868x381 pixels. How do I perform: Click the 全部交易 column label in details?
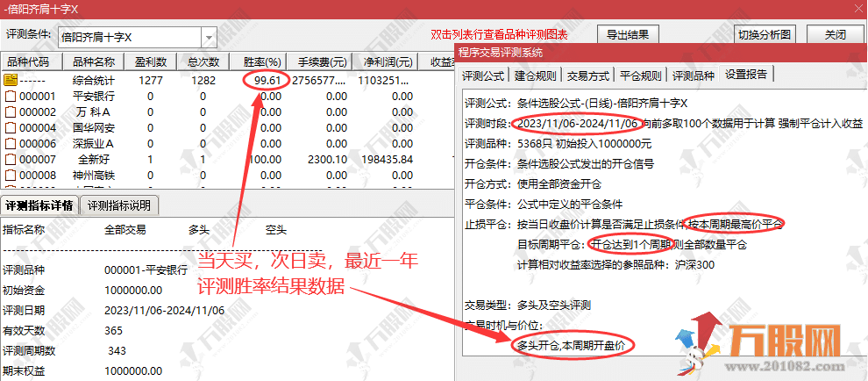point(125,230)
